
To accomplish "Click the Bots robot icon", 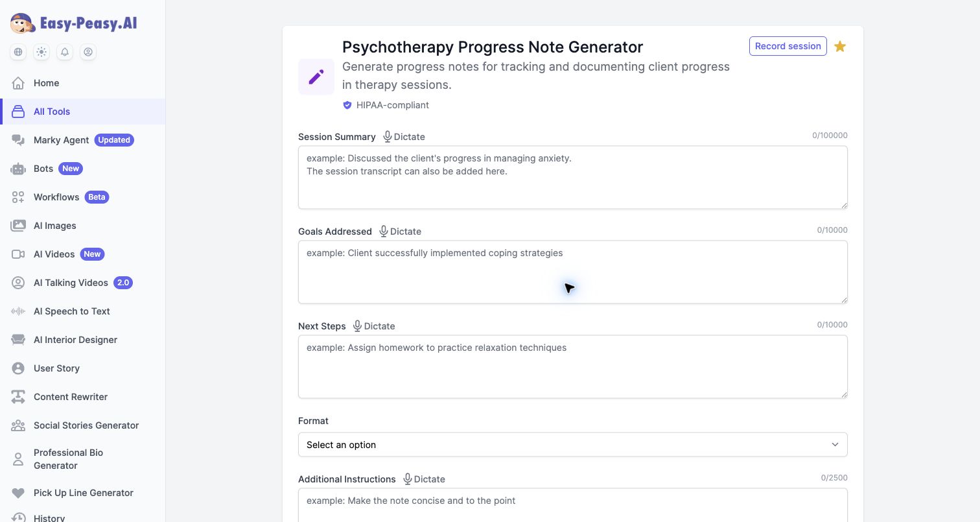I will coord(18,169).
